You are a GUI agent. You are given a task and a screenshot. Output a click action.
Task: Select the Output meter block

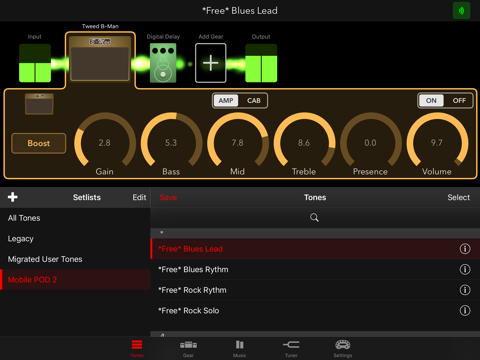261,63
